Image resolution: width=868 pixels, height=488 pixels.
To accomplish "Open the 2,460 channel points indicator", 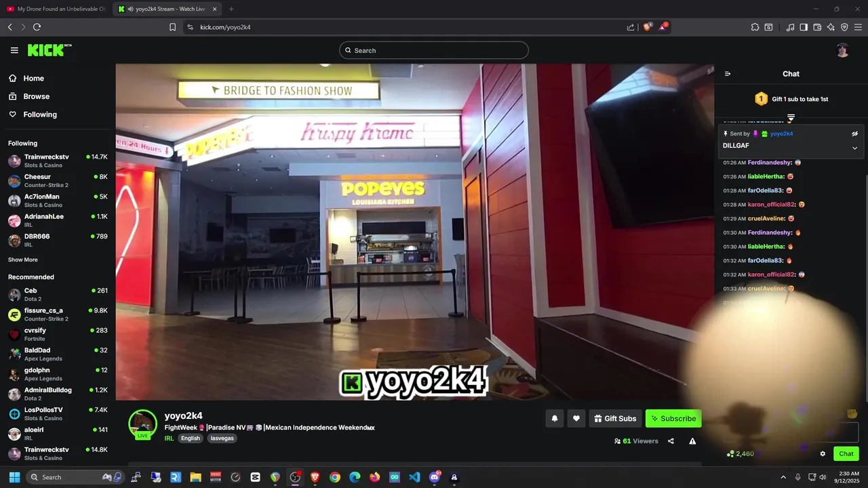I will coord(740,454).
